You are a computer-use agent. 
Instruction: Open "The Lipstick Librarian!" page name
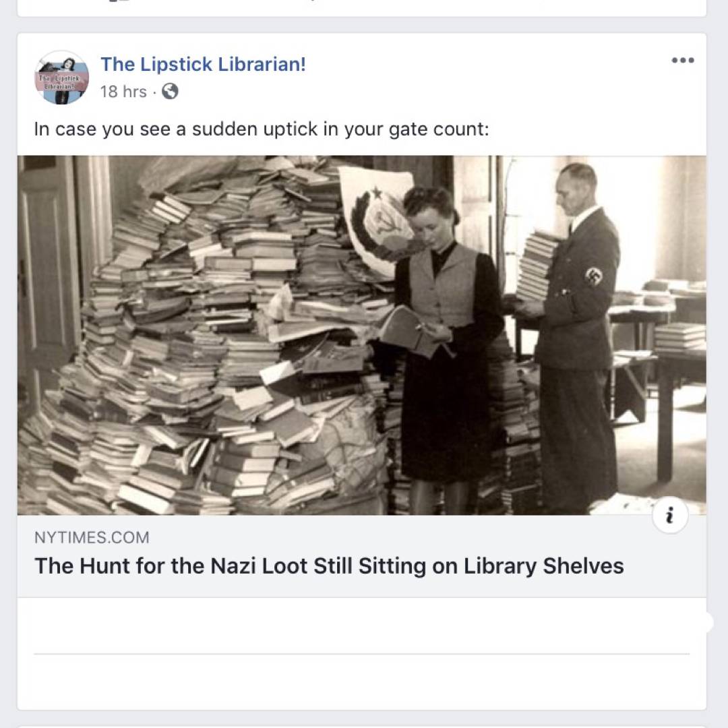pyautogui.click(x=204, y=64)
